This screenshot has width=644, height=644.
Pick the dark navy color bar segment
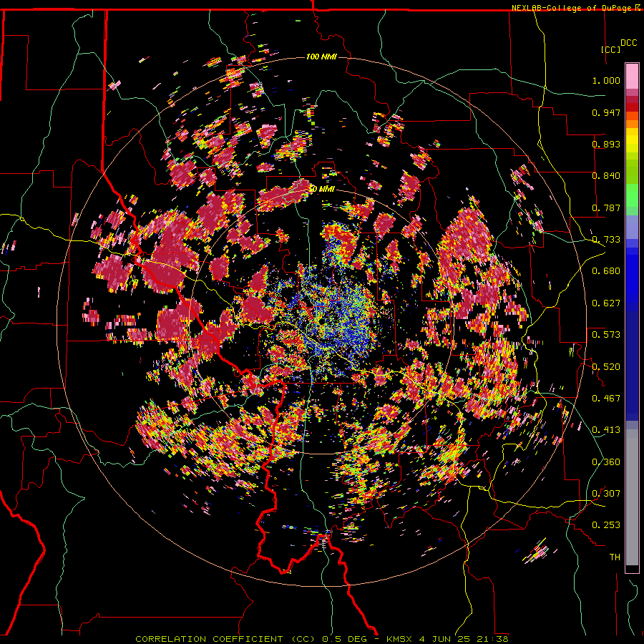click(632, 361)
